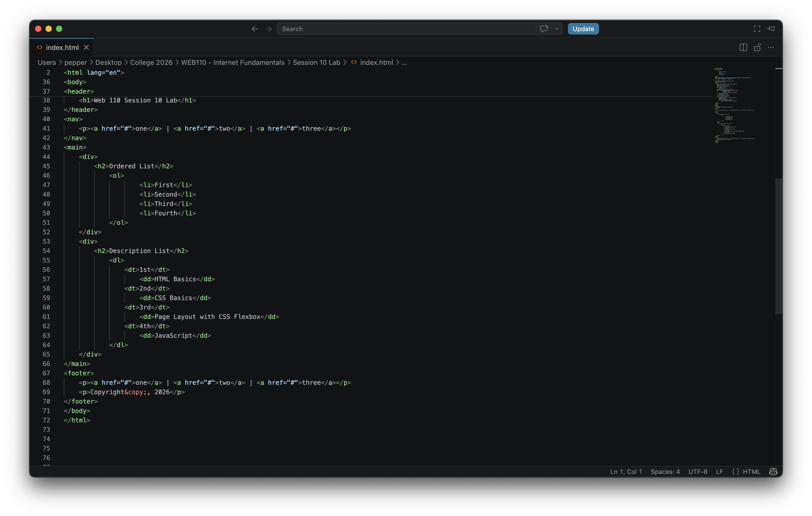This screenshot has height=516, width=812.
Task: Place cursor on the opening <footer> tag
Action: (x=79, y=373)
